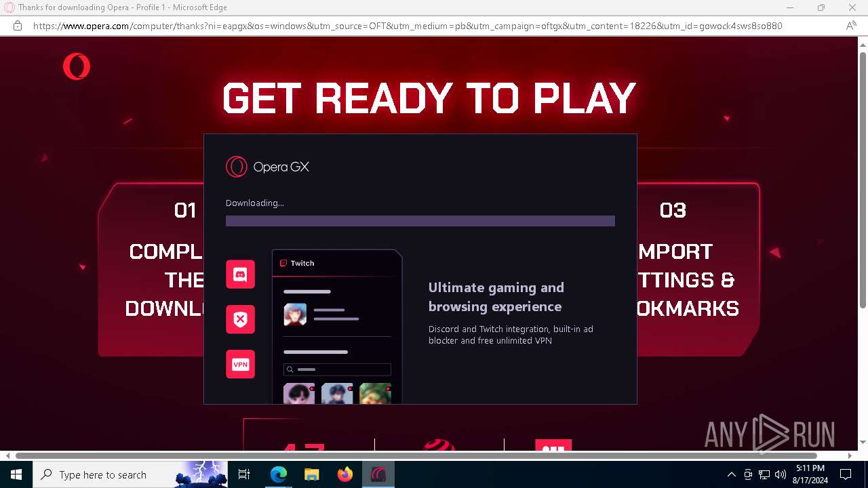Image resolution: width=868 pixels, height=488 pixels.
Task: Open File Explorer from the taskbar
Action: [x=311, y=474]
